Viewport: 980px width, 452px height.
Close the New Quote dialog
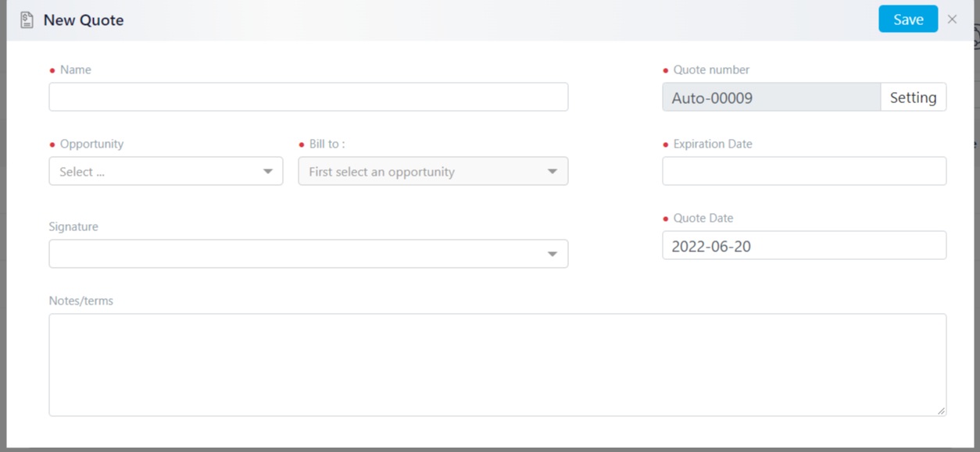(952, 20)
